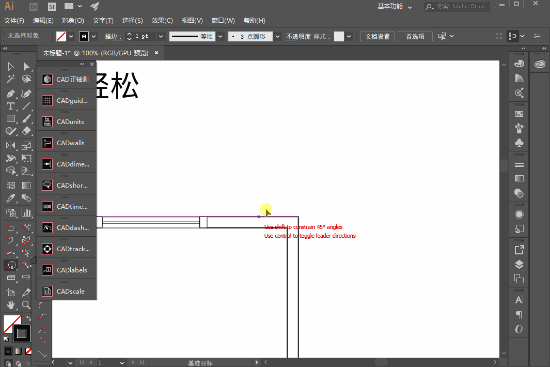Image resolution: width=550 pixels, height=367 pixels.
Task: Open the Edit (E) menu
Action: click(43, 20)
